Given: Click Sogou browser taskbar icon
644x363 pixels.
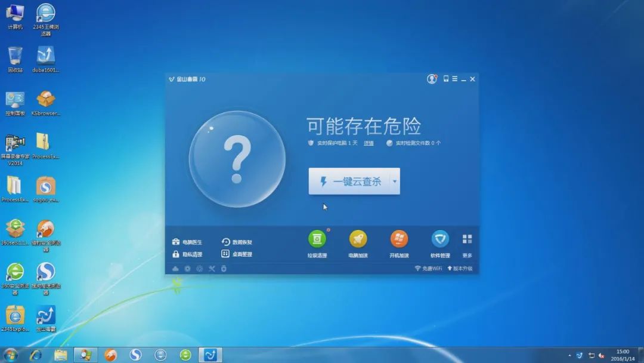Looking at the screenshot, I should [x=135, y=355].
